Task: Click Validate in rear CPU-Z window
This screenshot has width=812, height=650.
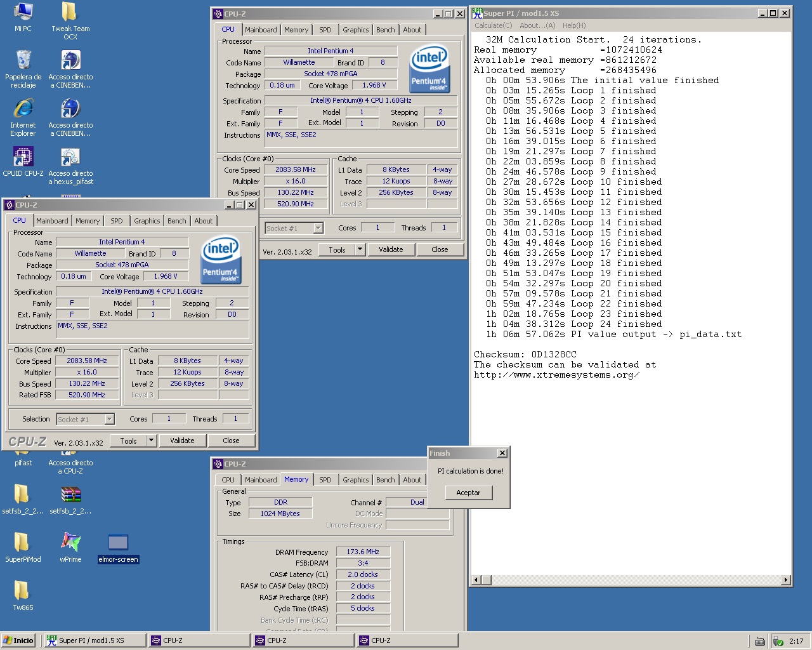Action: (391, 249)
